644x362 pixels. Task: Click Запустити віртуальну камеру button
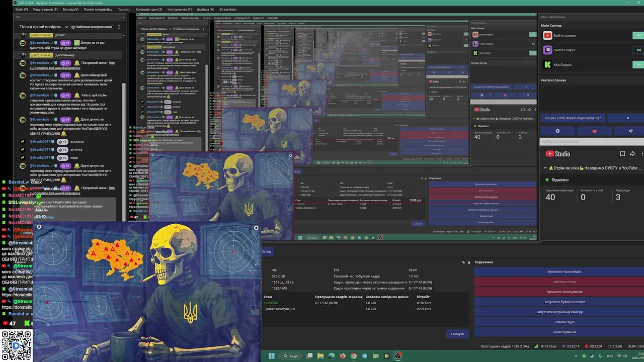click(x=559, y=312)
